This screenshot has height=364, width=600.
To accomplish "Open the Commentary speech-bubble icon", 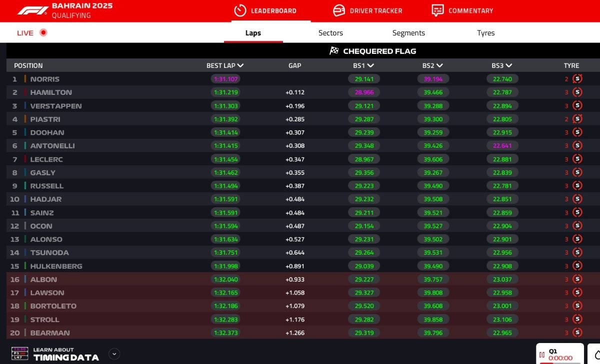I will pos(437,10).
